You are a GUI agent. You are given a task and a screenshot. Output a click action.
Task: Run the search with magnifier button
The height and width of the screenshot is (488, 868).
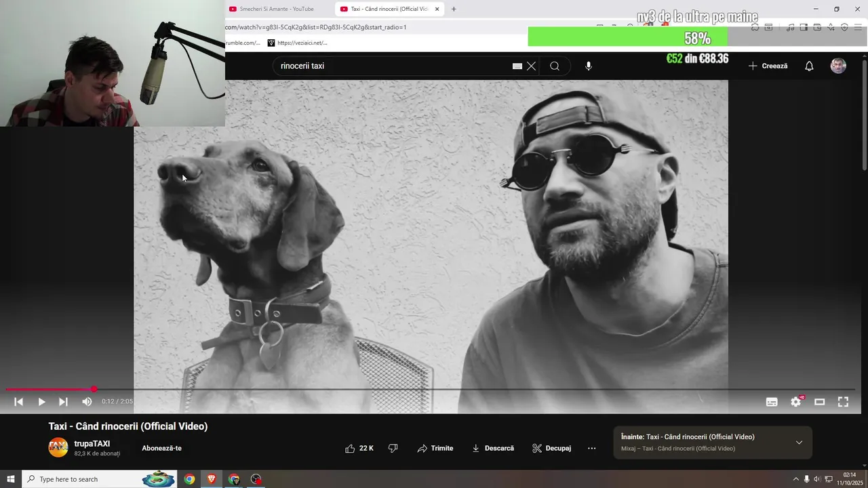click(x=555, y=66)
